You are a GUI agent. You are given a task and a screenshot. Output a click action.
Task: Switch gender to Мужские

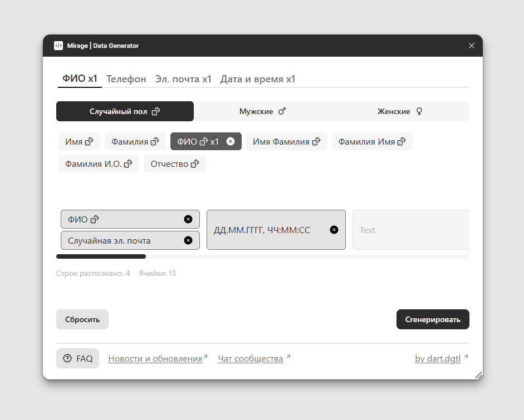pos(262,111)
